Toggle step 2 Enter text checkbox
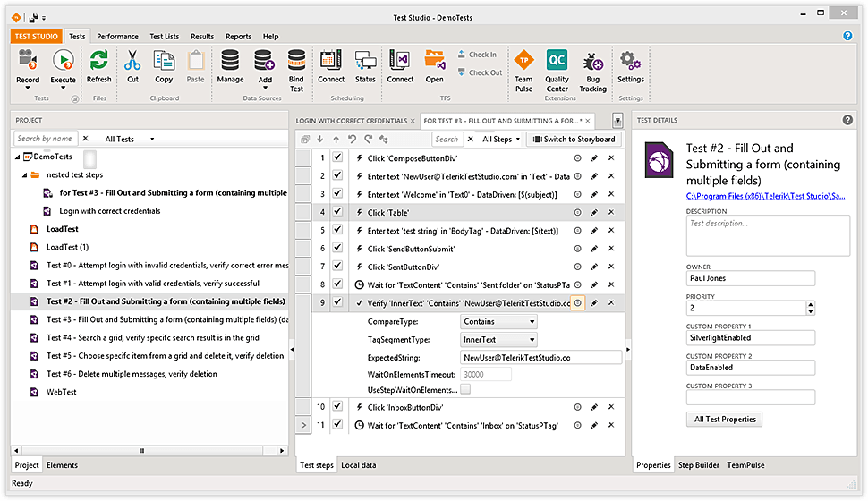868x501 pixels. 337,175
